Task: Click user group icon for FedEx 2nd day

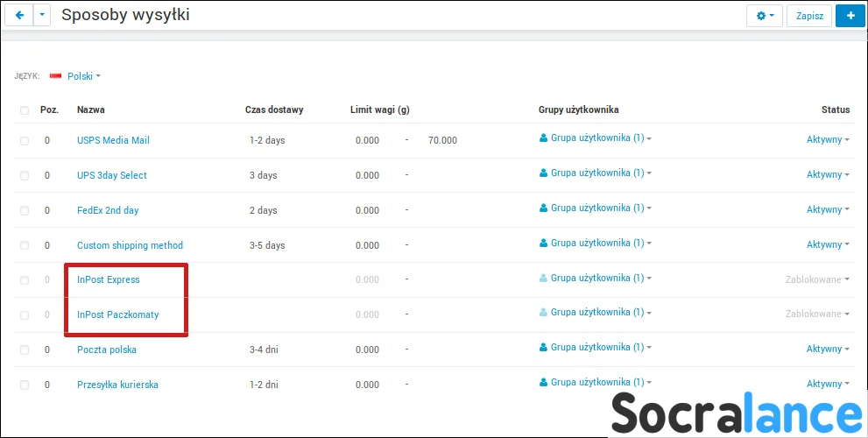Action: (x=543, y=208)
